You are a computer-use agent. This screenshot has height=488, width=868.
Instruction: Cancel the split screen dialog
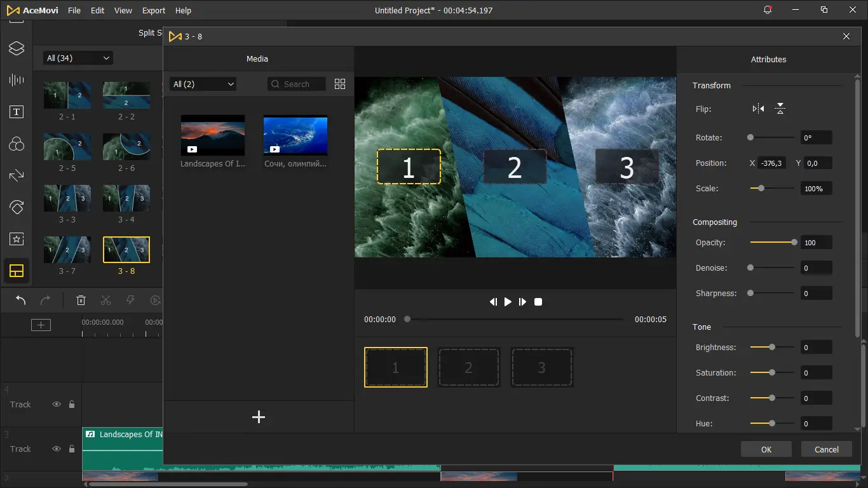point(827,449)
